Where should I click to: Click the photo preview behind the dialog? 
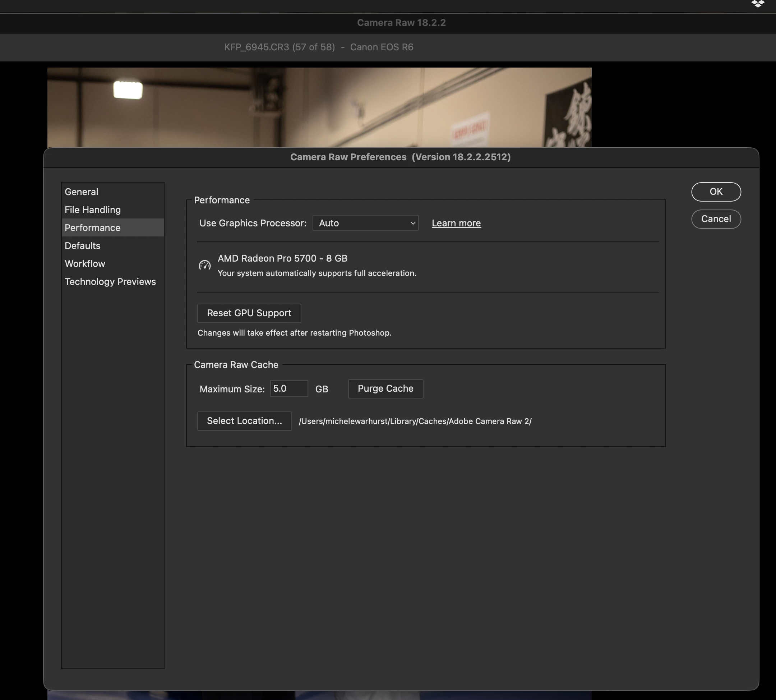pos(319,107)
